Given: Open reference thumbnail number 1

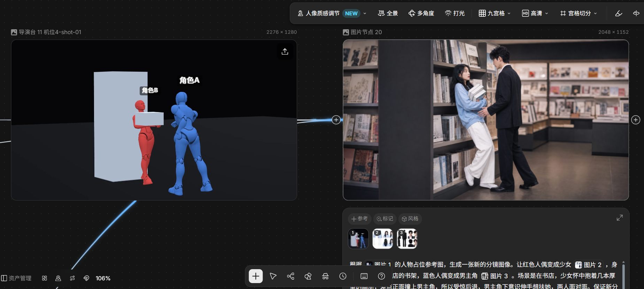Looking at the screenshot, I should coord(358,239).
